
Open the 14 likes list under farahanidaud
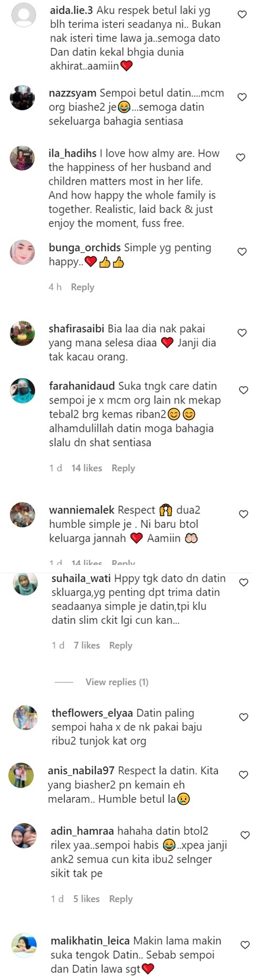coord(87,468)
